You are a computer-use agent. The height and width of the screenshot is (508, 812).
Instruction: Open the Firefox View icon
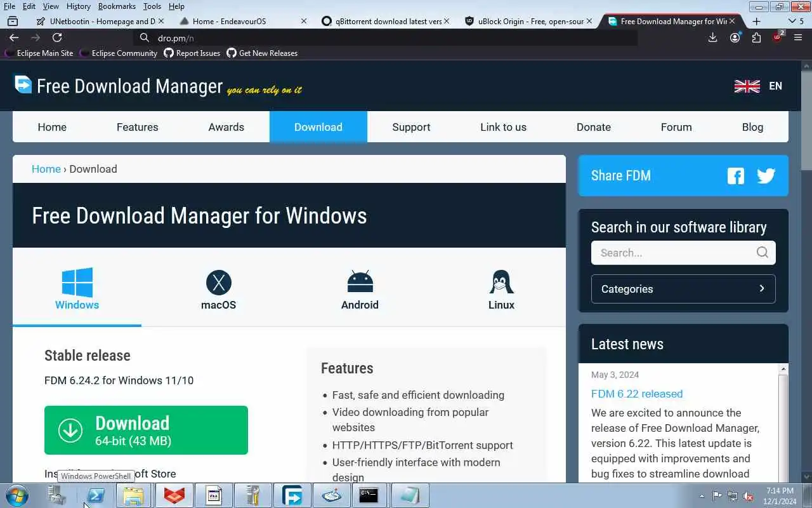pos(13,21)
